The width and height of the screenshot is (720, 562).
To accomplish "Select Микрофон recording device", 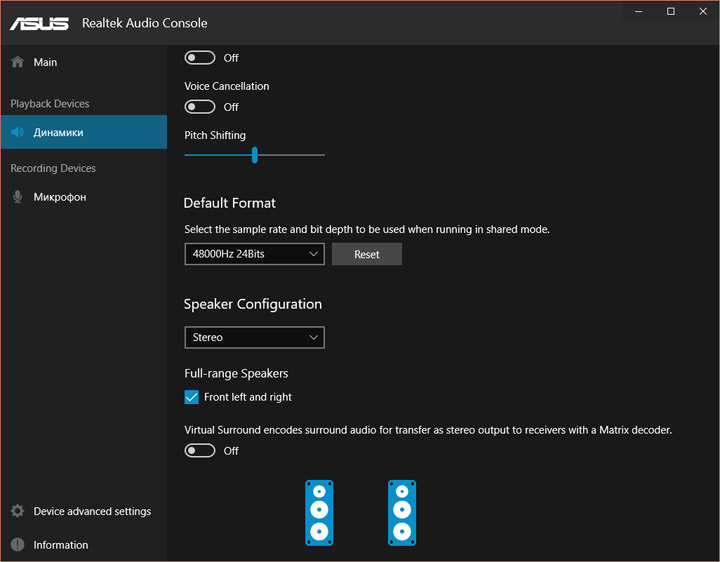I will [x=60, y=197].
